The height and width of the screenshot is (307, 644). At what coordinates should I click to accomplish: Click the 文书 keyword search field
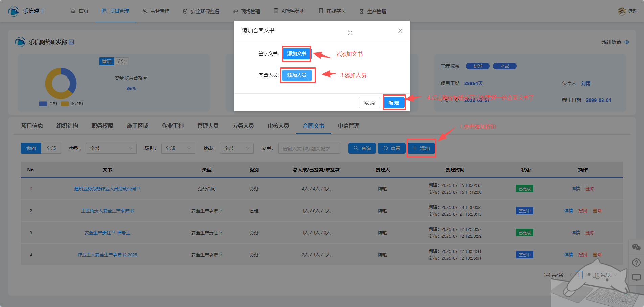tap(309, 148)
